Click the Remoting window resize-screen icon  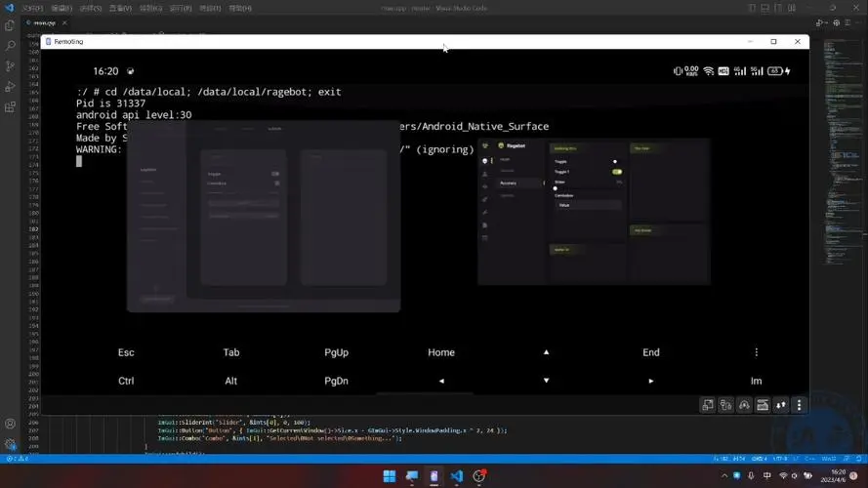pyautogui.click(x=708, y=406)
